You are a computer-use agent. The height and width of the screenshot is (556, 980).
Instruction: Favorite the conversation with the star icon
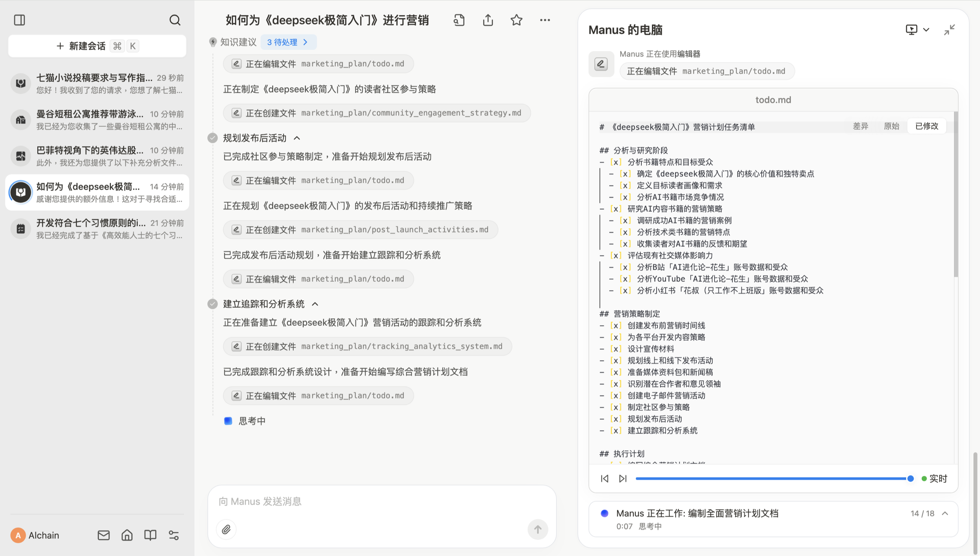coord(517,20)
